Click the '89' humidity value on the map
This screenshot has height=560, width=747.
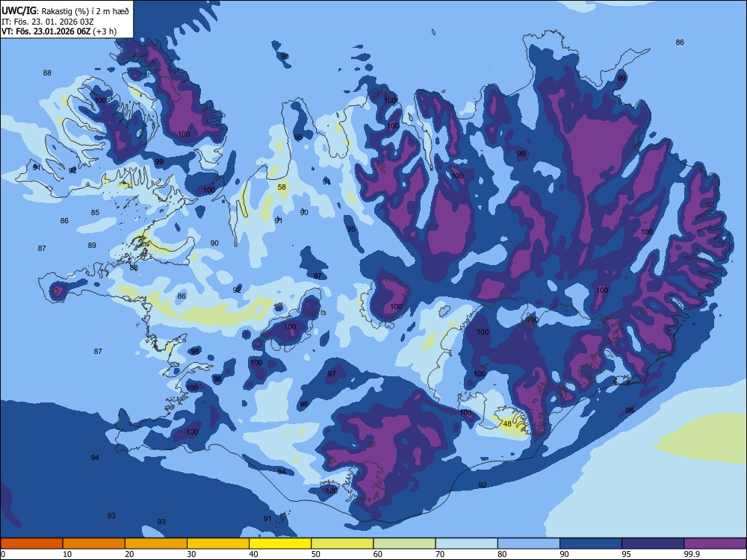click(92, 245)
